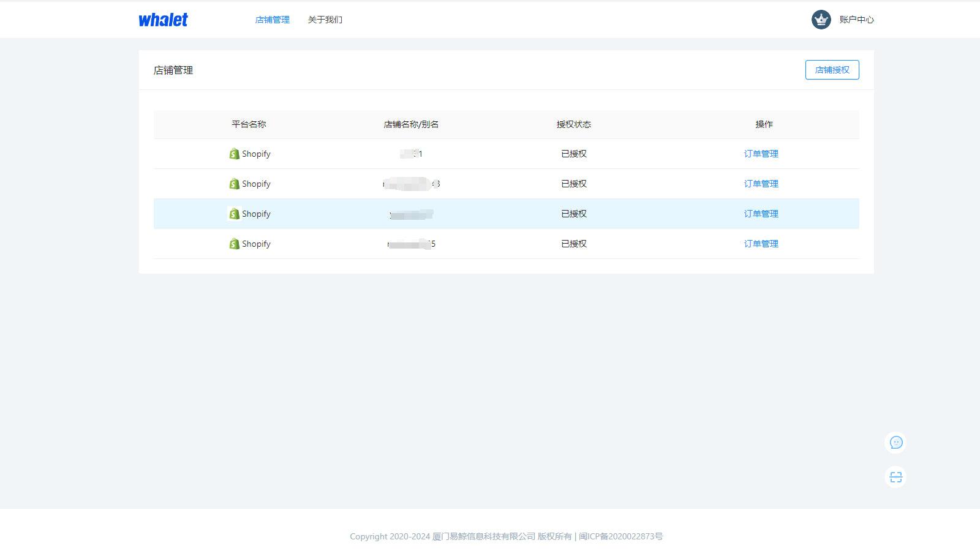Image resolution: width=980 pixels, height=551 pixels.
Task: Open the 关于我们 menu item
Action: tap(326, 19)
